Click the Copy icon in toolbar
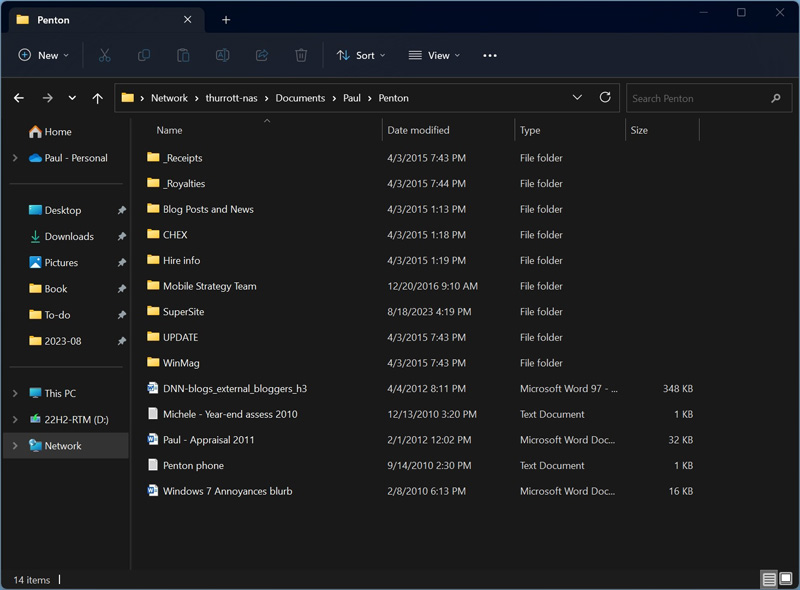 (x=144, y=56)
